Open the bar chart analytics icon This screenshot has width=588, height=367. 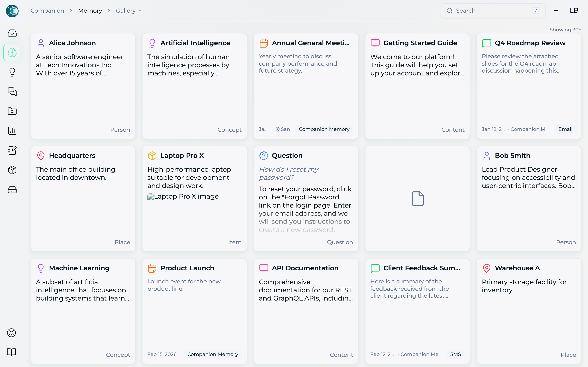pos(12,131)
